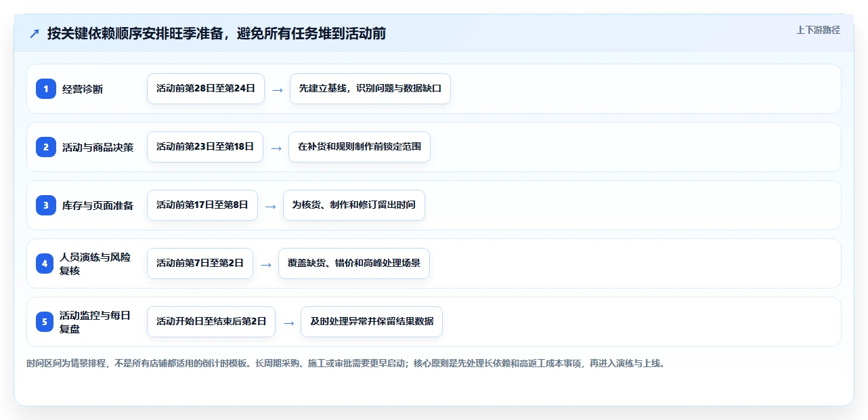Select step number 4 badge
The image size is (868, 420).
pyautogui.click(x=45, y=264)
